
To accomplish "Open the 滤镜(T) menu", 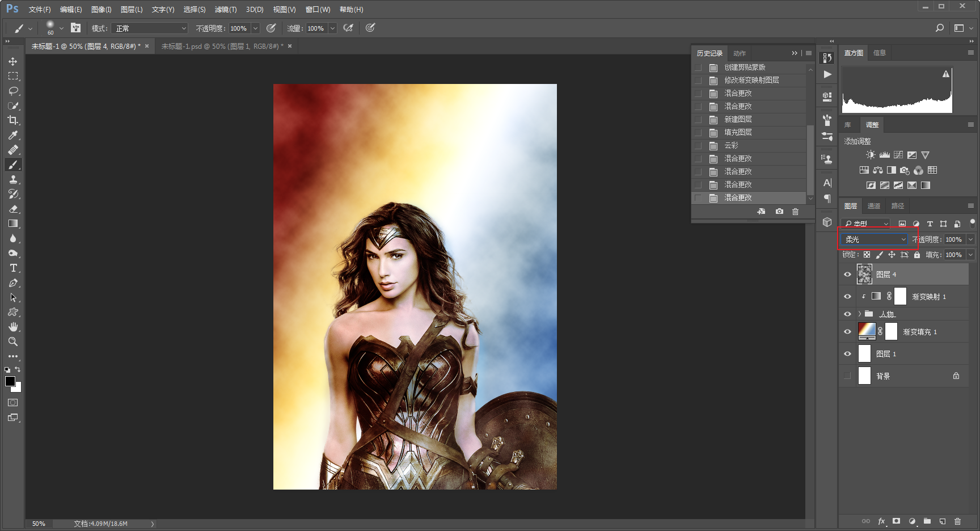I will tap(226, 10).
